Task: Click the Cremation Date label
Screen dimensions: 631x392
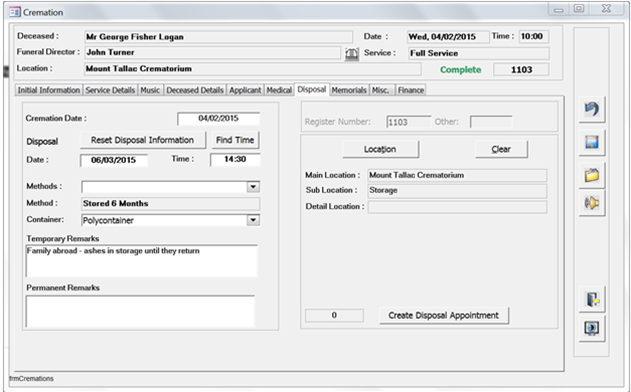Action: pos(56,118)
